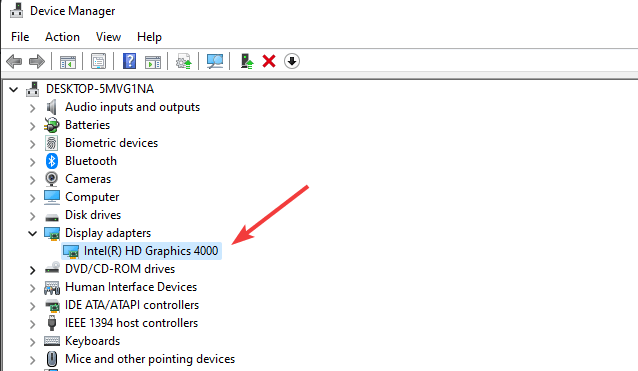Collapse the DESKTOP-5MVG1NA root node
The width and height of the screenshot is (638, 371).
(x=13, y=89)
